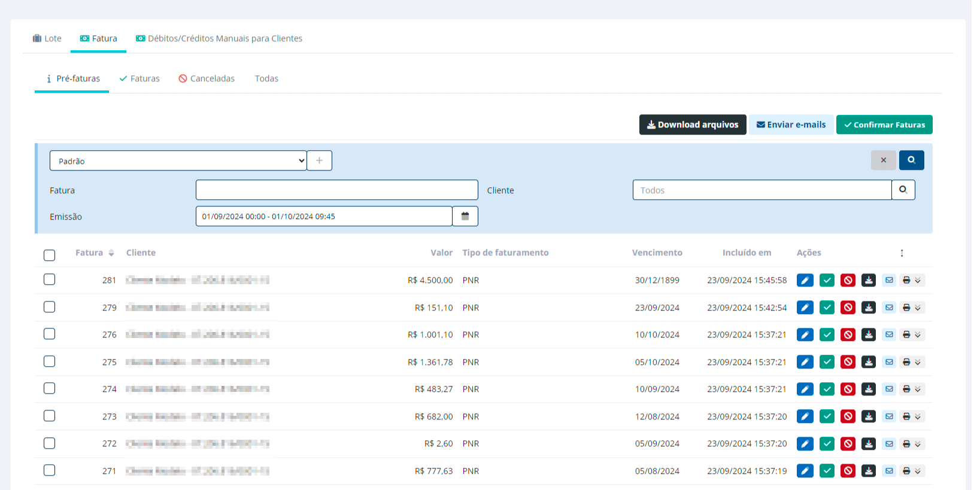Send email for invoice 272
Image resolution: width=980 pixels, height=490 pixels.
click(x=890, y=444)
